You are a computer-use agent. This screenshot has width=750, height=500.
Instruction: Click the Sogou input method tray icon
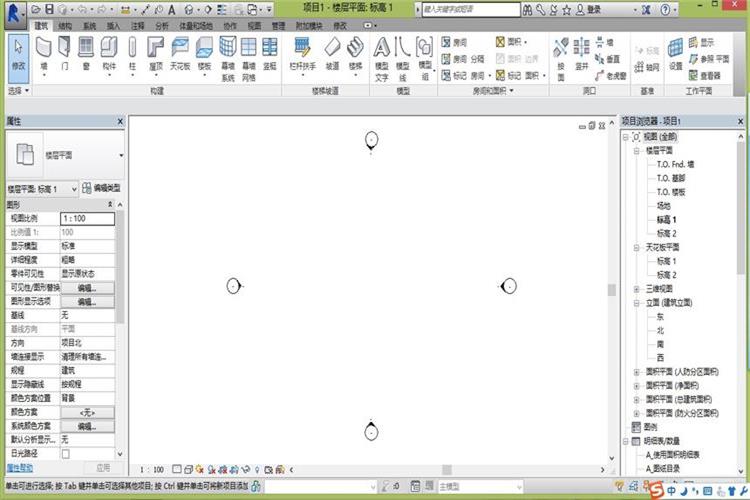tap(658, 490)
